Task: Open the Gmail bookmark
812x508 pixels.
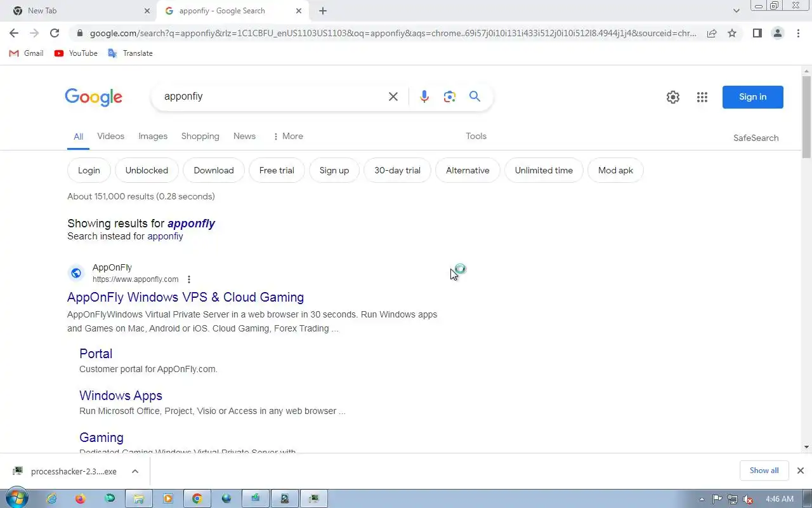Action: click(27, 53)
